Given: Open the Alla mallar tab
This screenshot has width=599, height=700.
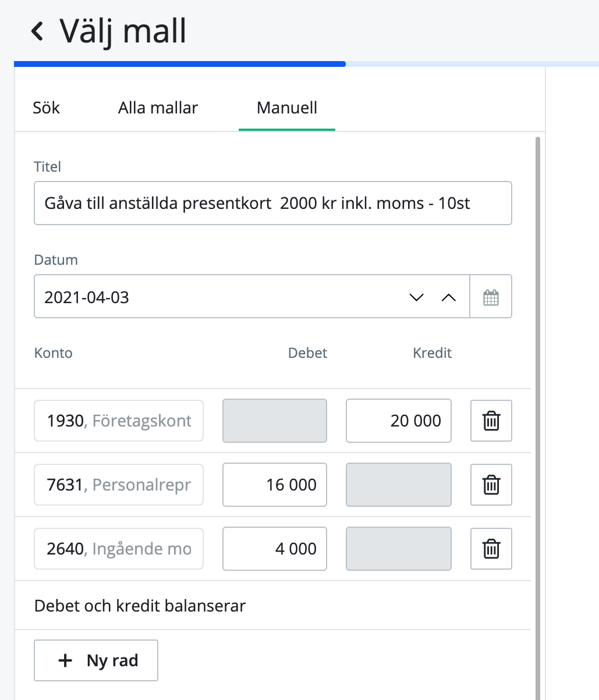Looking at the screenshot, I should tap(158, 108).
